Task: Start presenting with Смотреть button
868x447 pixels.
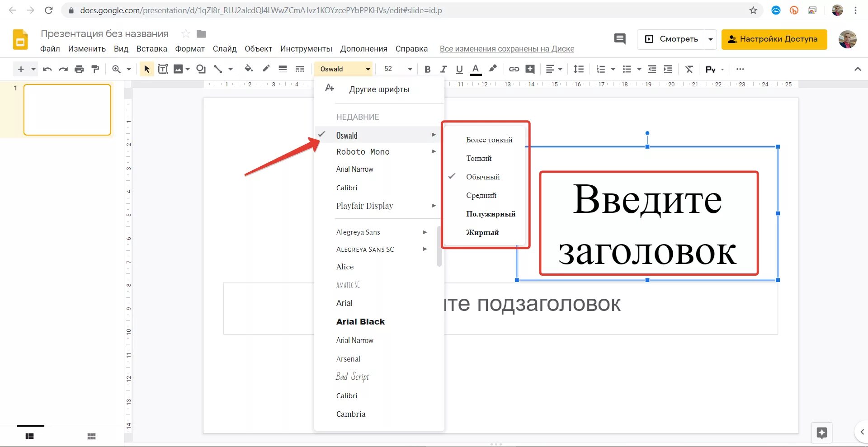Action: [x=671, y=39]
